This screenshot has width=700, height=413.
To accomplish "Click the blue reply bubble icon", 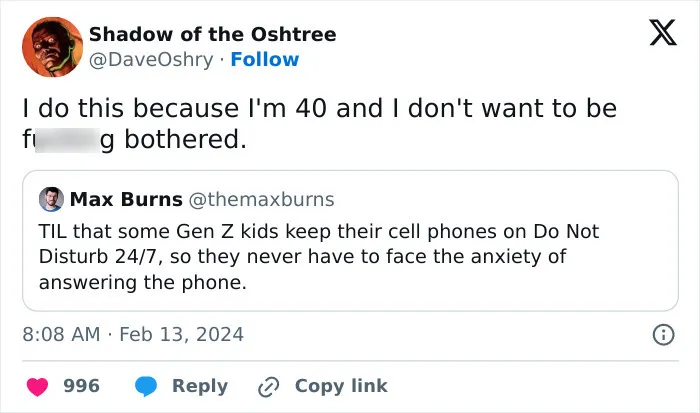I will pyautogui.click(x=146, y=386).
